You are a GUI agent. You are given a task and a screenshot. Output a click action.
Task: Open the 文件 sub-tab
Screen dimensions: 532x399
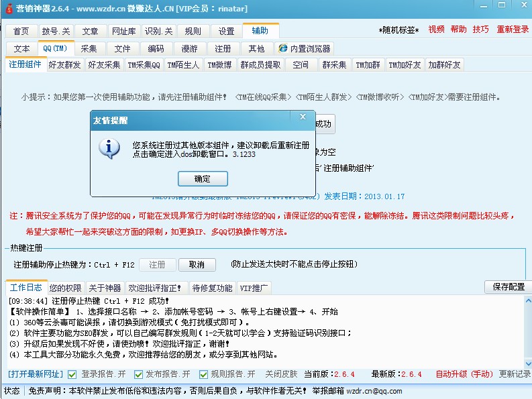[123, 48]
